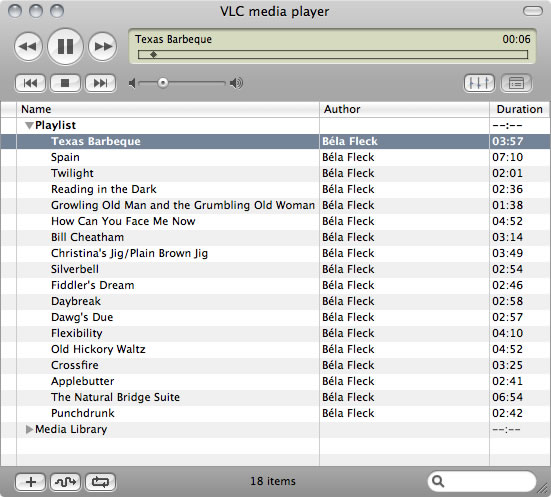
Task: Select the Spain track
Action: (65, 157)
